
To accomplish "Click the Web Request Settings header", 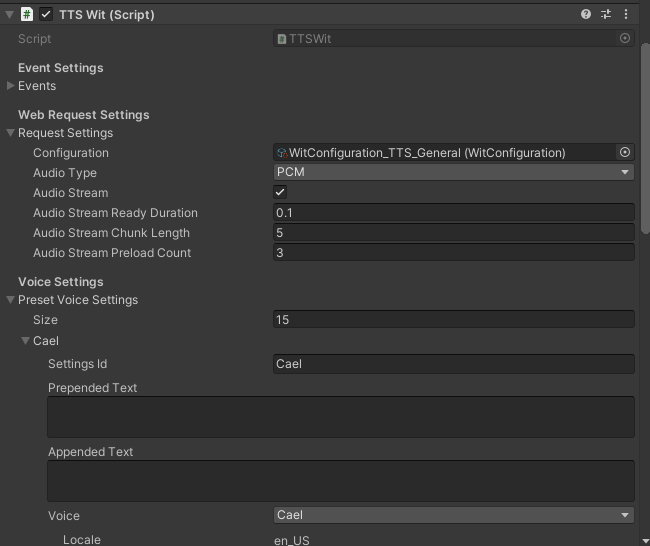I will (x=84, y=114).
